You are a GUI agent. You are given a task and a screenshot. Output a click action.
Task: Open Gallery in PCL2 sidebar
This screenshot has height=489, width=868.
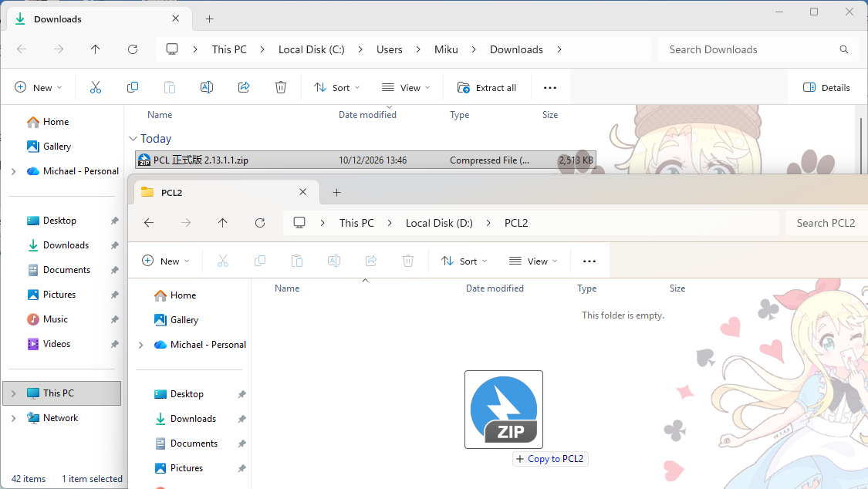click(x=177, y=320)
